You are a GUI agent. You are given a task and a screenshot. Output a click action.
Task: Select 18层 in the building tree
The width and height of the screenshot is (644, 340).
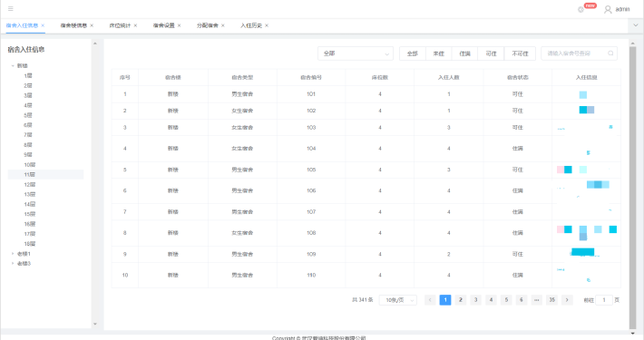tap(30, 244)
